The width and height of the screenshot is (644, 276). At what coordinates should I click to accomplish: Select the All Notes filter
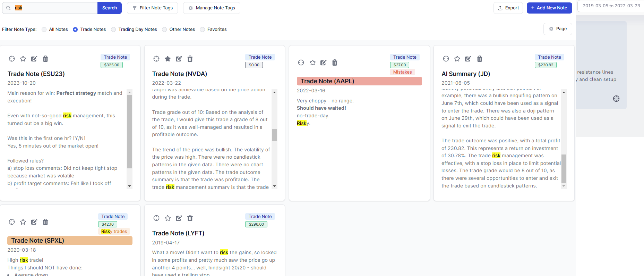click(x=44, y=30)
